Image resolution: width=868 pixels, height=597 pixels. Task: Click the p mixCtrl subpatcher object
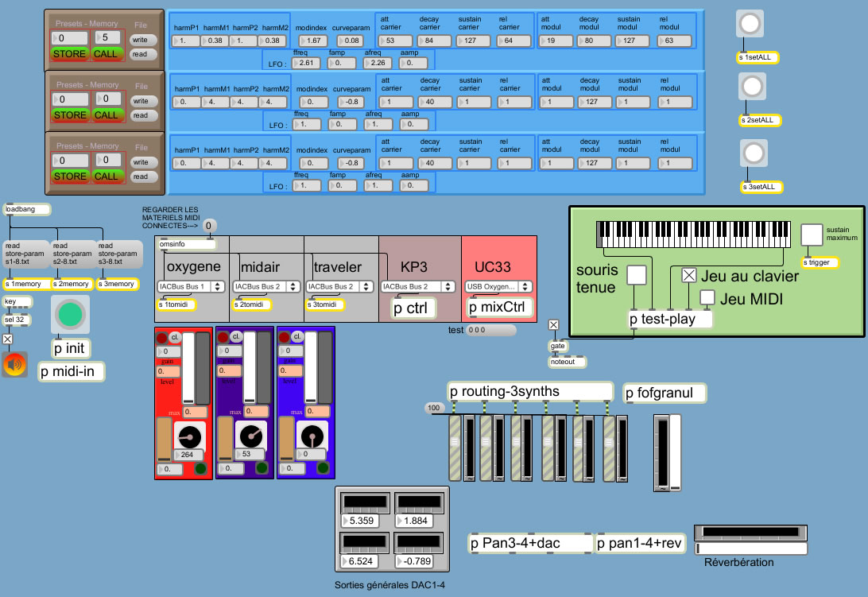pyautogui.click(x=500, y=308)
